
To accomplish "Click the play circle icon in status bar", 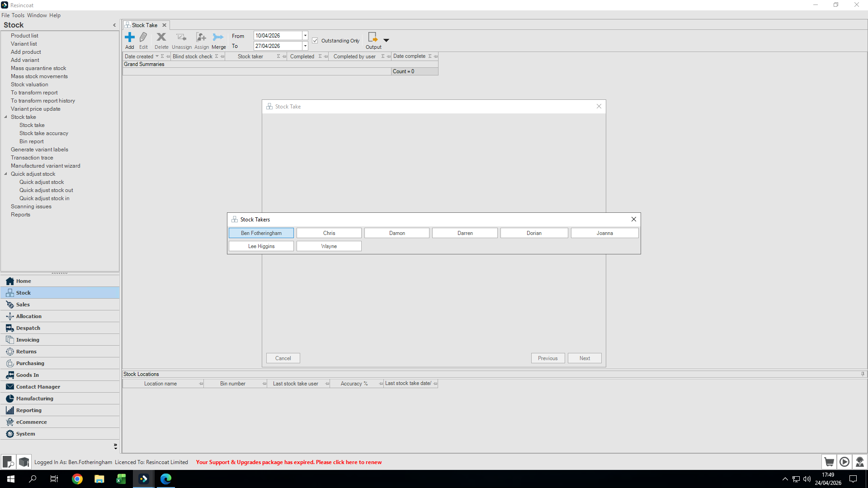I will tap(844, 462).
